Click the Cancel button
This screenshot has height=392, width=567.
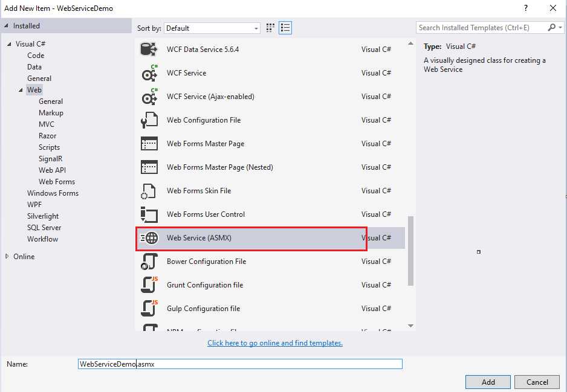click(x=537, y=382)
